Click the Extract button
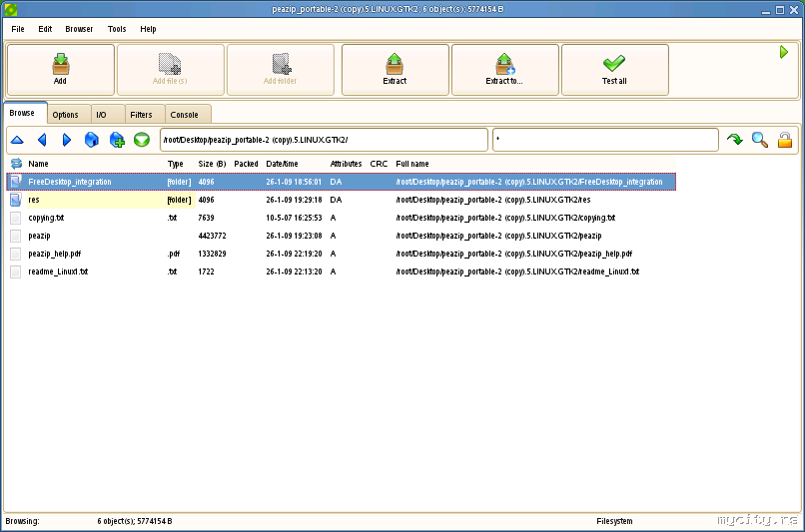Viewport: 805px width, 532px height. pos(395,70)
